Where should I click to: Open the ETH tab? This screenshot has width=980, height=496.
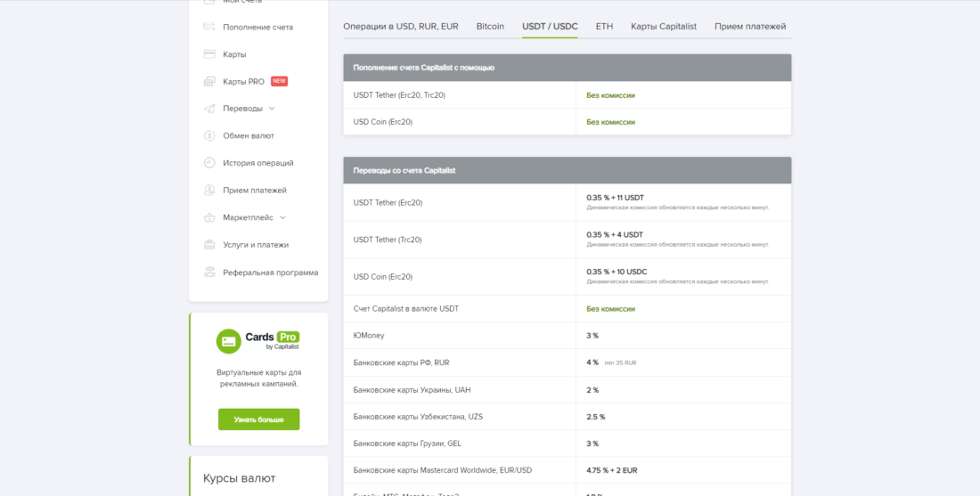[604, 26]
